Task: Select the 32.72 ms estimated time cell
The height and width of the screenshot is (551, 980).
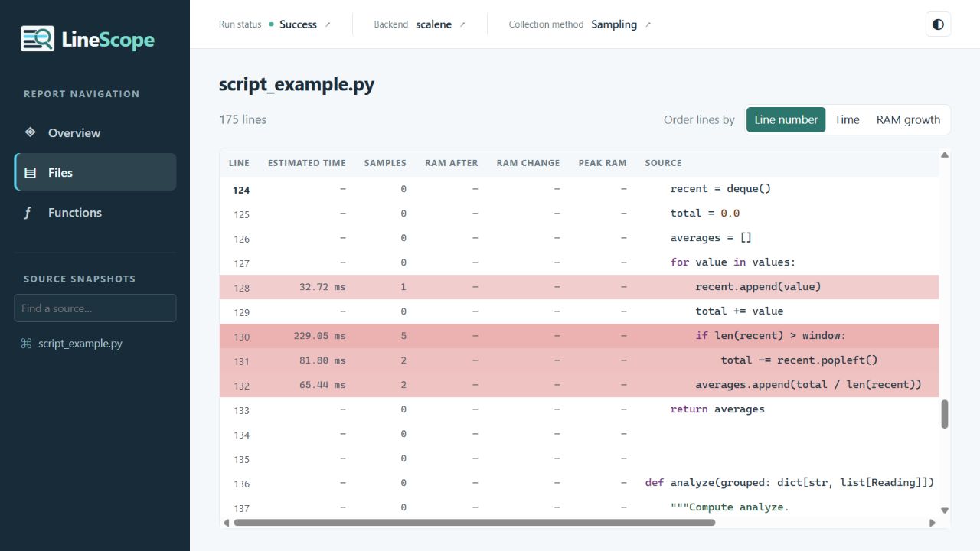Action: (322, 287)
